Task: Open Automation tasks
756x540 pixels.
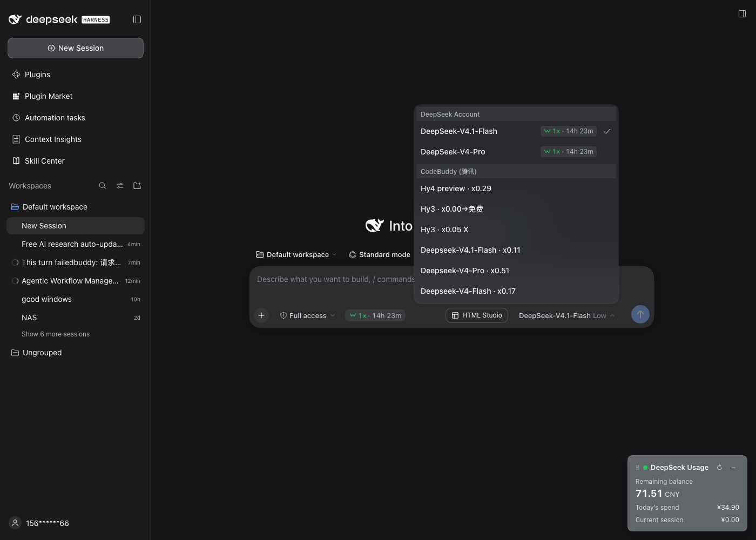Action: coord(76,118)
